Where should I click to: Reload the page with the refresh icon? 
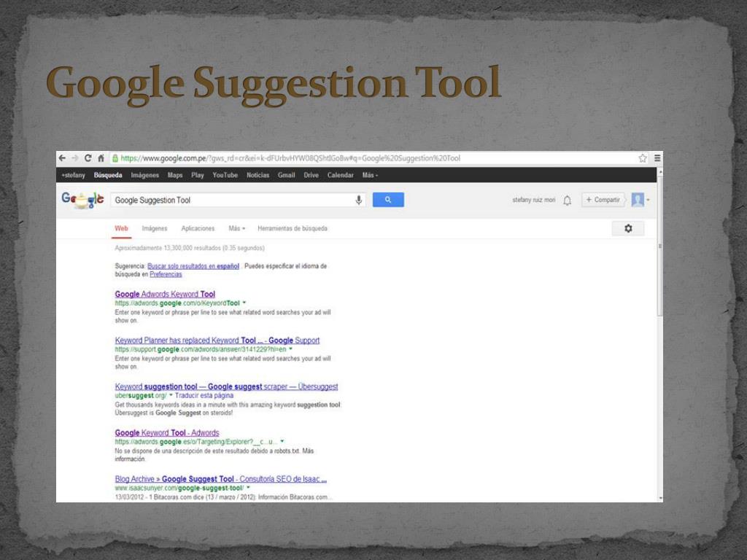tap(88, 158)
